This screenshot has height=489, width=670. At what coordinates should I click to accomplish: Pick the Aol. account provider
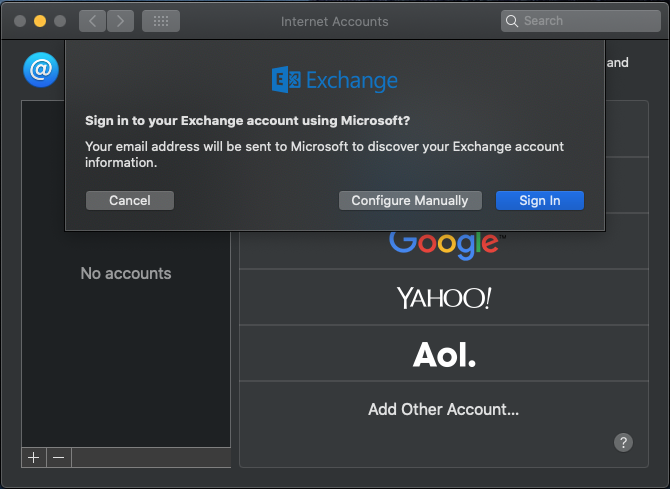coord(443,354)
